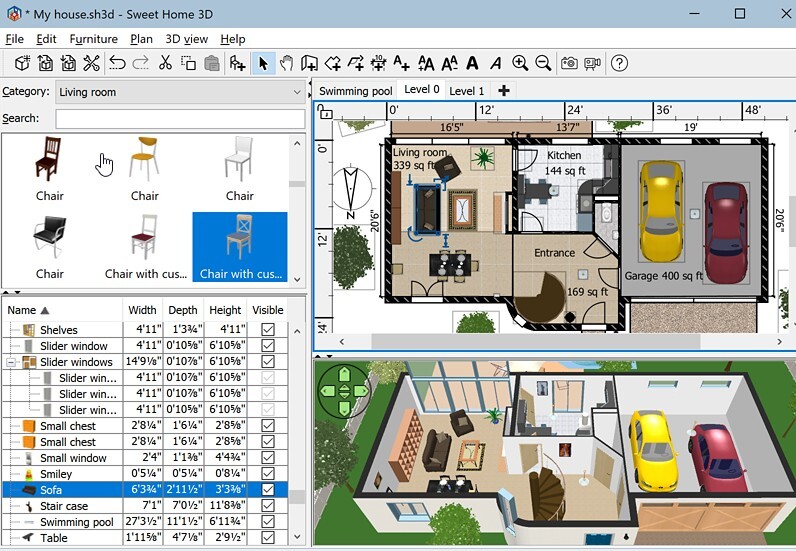Click the Add furniture to home icon
Viewport: 796px width, 551px height.
click(x=238, y=63)
